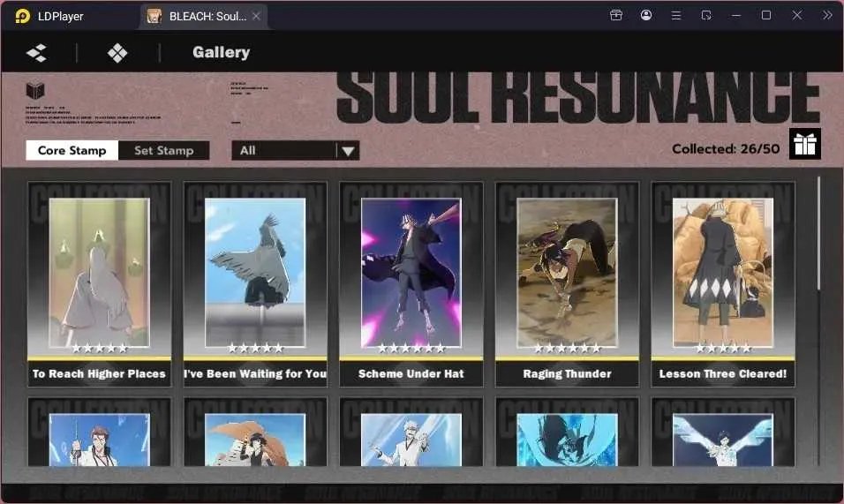Screen dimensions: 844x504
Task: Expand the LDPlayer side toolbar arrows
Action: tap(827, 16)
